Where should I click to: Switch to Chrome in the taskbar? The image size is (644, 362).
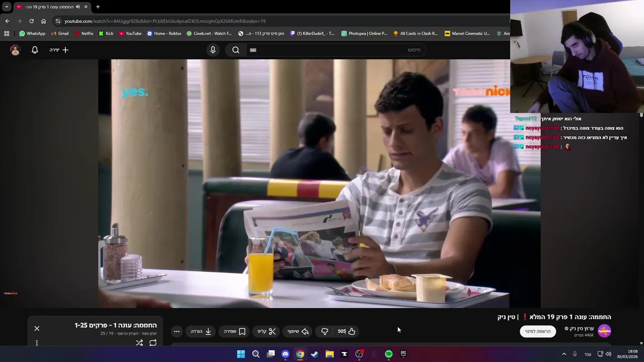300,354
